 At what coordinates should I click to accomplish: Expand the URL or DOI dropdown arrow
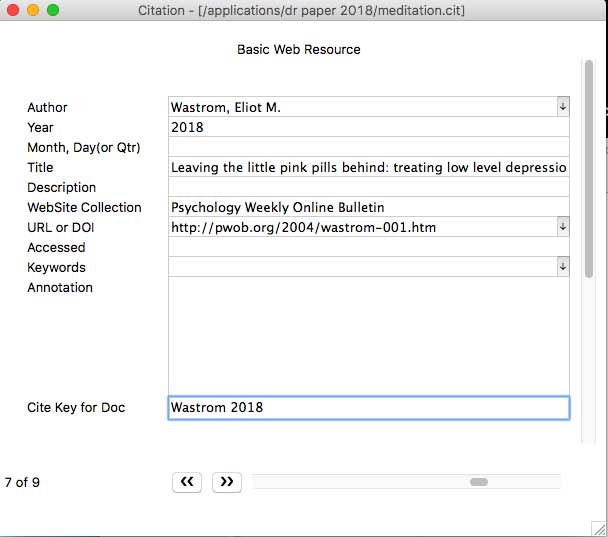(562, 227)
